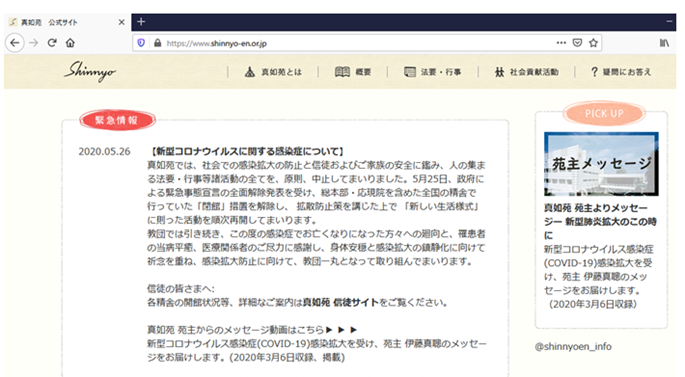Open the 真如苑とは menu item
The height and width of the screenshot is (377, 685).
273,72
